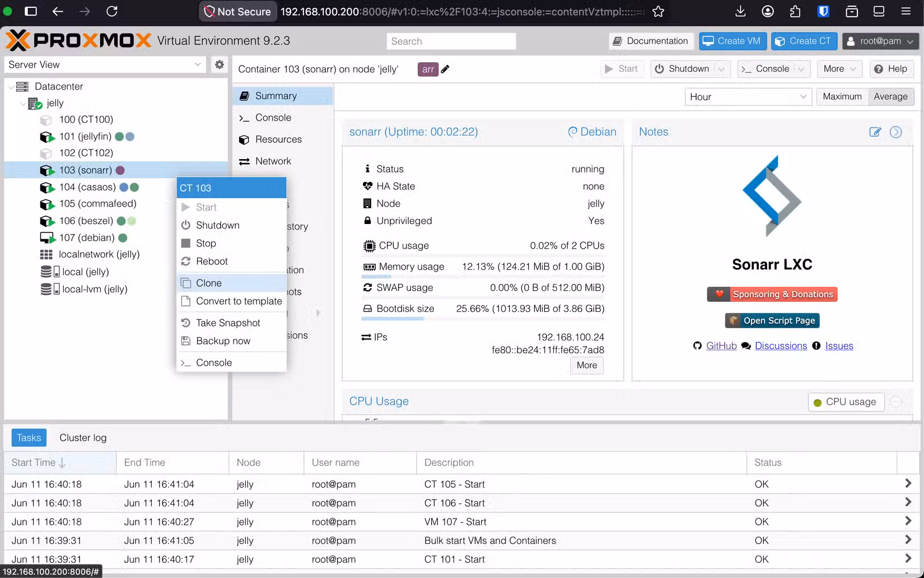This screenshot has width=924, height=578.
Task: Click the Create VM button
Action: click(732, 41)
